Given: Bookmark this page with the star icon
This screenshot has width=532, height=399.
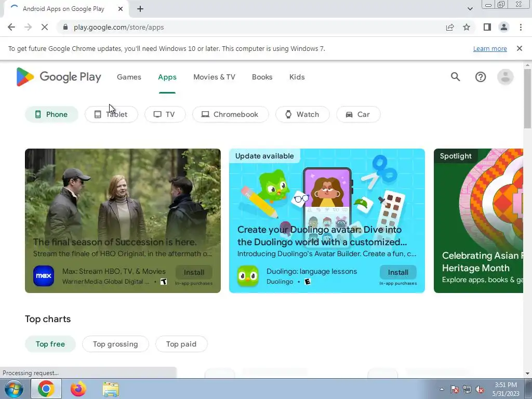Looking at the screenshot, I should pyautogui.click(x=467, y=27).
